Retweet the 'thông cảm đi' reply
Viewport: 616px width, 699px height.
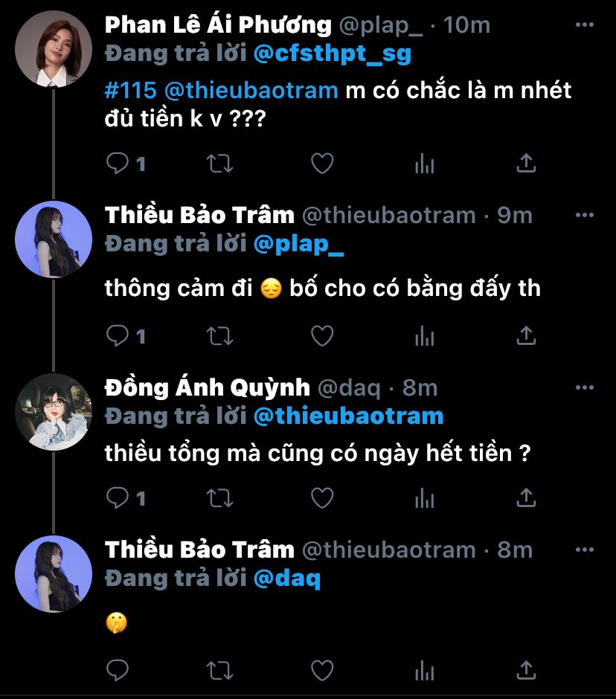tap(219, 336)
